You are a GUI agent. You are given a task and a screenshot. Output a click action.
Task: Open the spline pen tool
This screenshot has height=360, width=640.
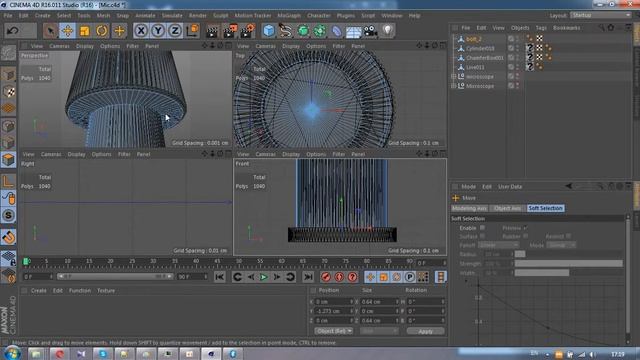pyautogui.click(x=286, y=31)
